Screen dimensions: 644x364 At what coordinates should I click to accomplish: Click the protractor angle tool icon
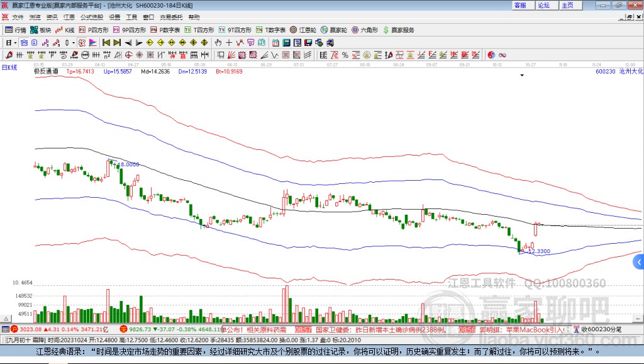[118, 55]
